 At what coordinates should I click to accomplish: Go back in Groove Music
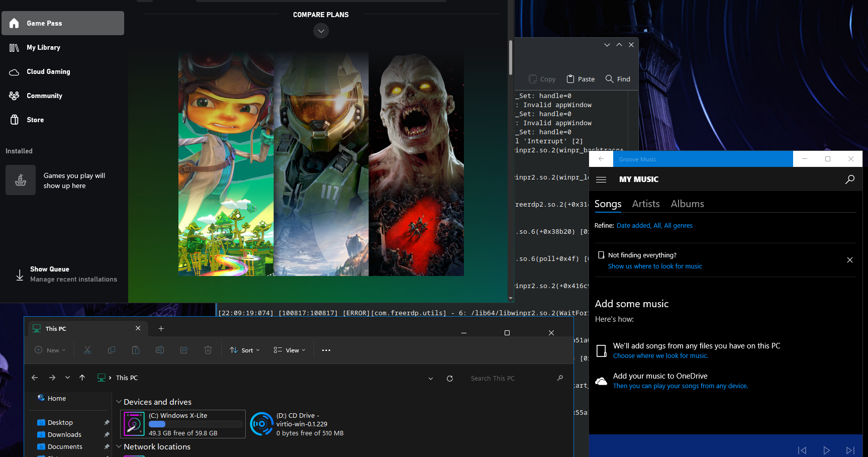[601, 159]
